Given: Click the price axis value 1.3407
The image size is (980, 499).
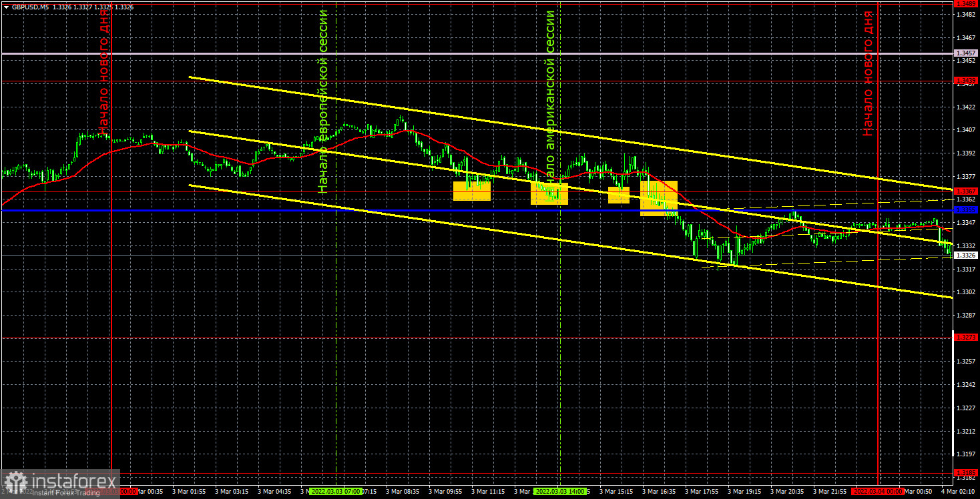Looking at the screenshot, I should [x=966, y=129].
